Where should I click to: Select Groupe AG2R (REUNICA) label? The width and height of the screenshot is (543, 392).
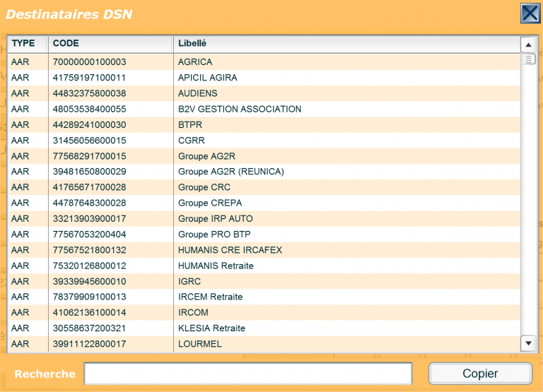231,172
